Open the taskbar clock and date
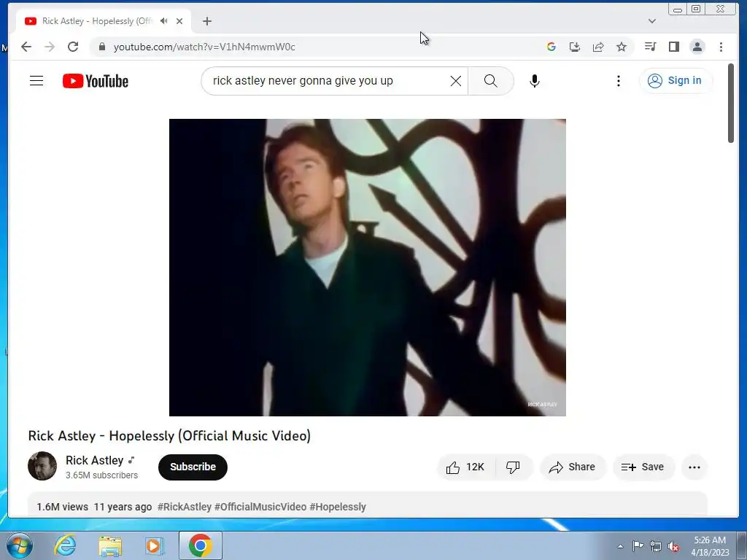This screenshot has width=747, height=560. [x=710, y=546]
